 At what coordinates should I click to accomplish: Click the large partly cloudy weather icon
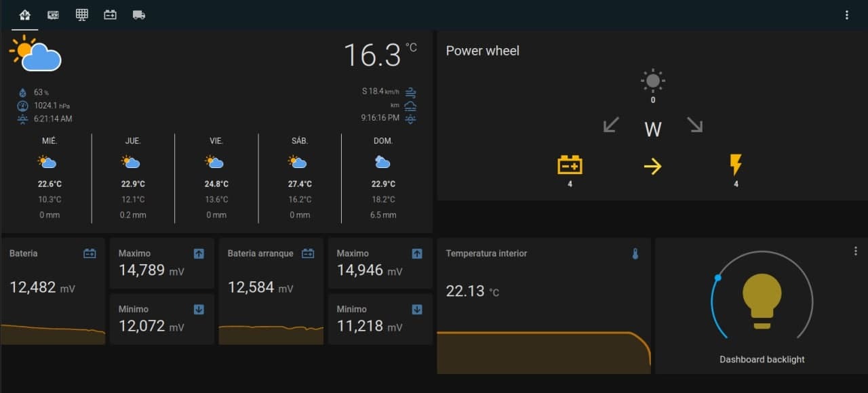click(x=36, y=54)
